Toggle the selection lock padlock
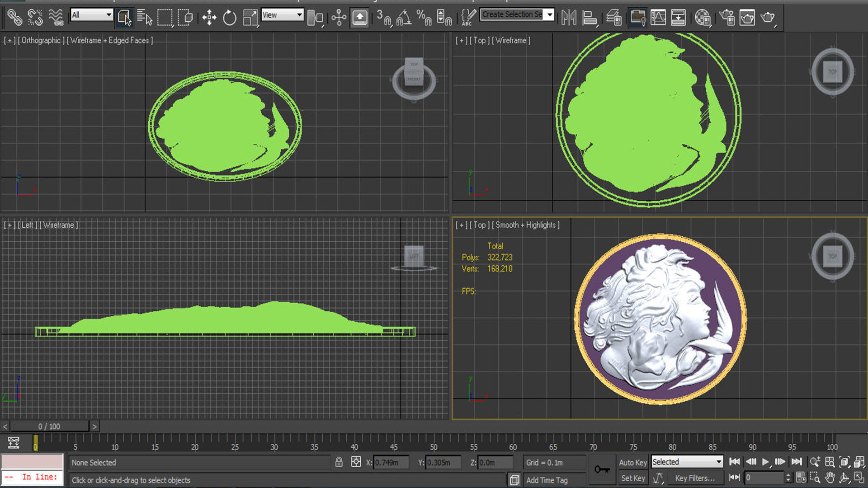Viewport: 868px width, 488px height. [339, 462]
